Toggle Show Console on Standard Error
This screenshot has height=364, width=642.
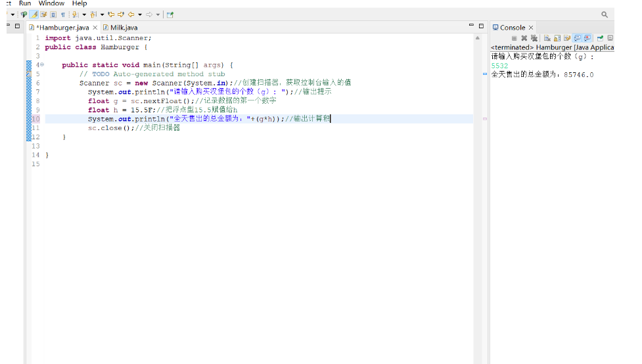(587, 38)
